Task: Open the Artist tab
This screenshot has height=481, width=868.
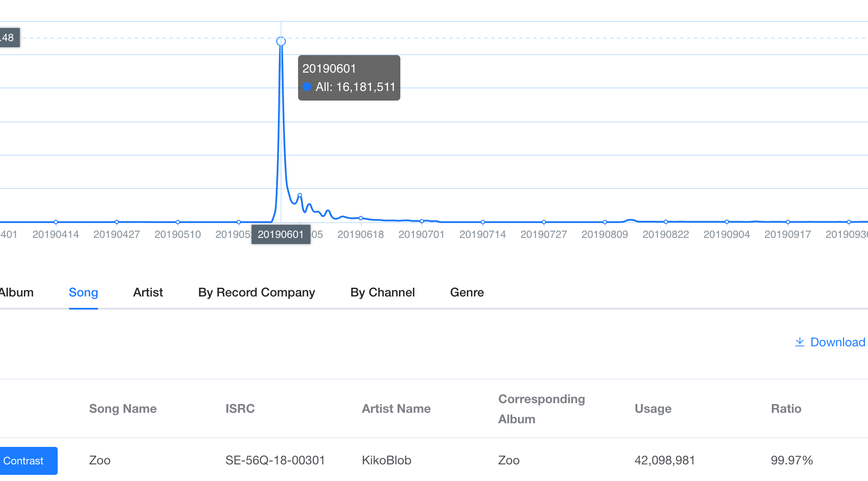Action: (x=148, y=292)
